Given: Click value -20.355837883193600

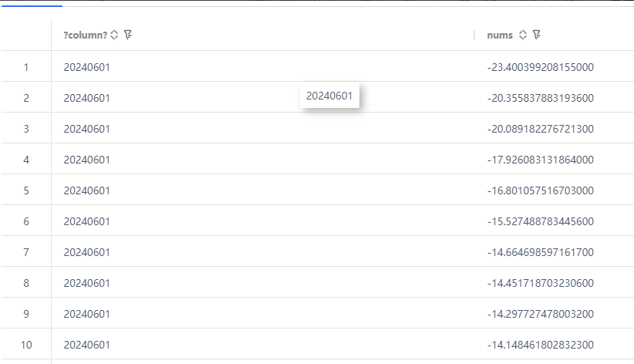Looking at the screenshot, I should point(540,98).
